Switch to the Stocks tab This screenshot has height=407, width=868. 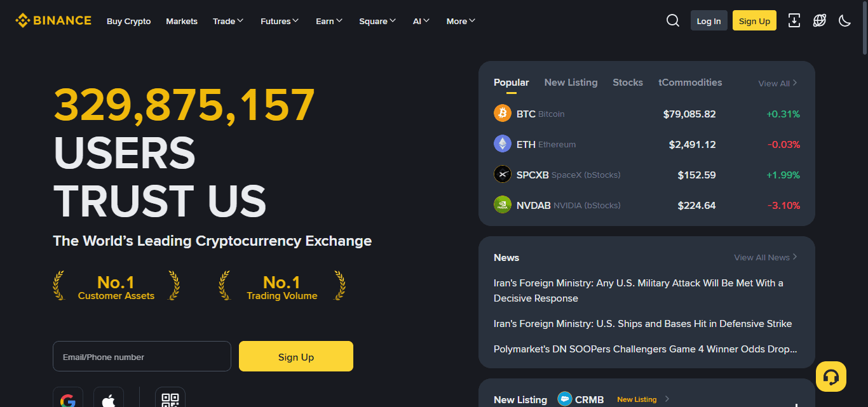point(628,83)
